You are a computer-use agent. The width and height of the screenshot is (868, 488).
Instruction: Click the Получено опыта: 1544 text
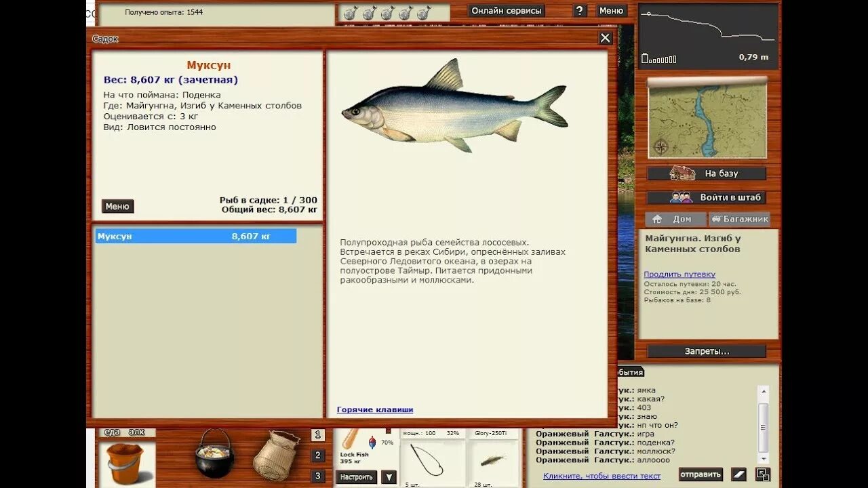click(x=163, y=12)
